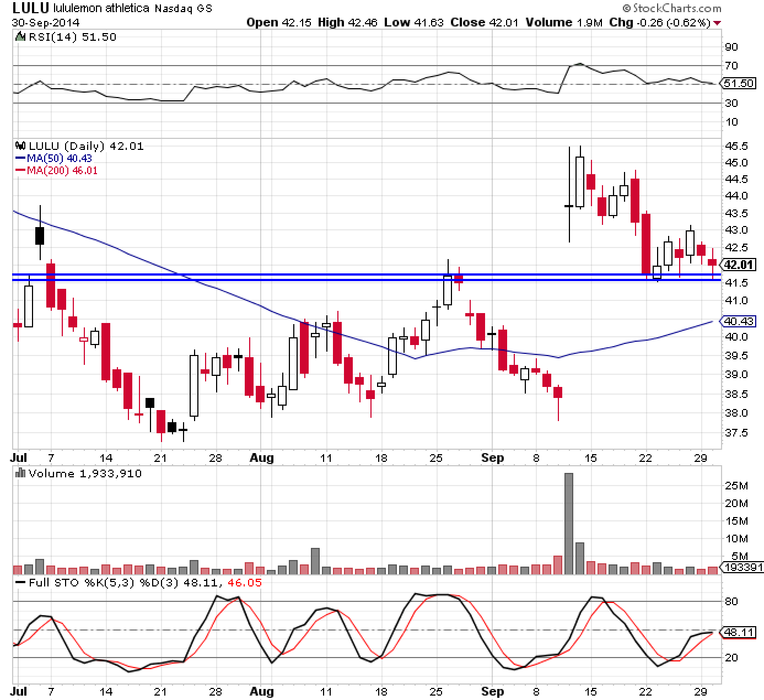Select the LULU ticker symbol title

pyautogui.click(x=30, y=8)
